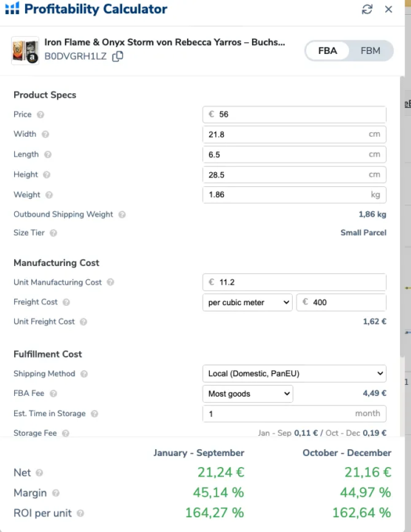Viewport: 411px width, 532px height.
Task: Expand the Shipping Method dropdown
Action: coord(294,374)
